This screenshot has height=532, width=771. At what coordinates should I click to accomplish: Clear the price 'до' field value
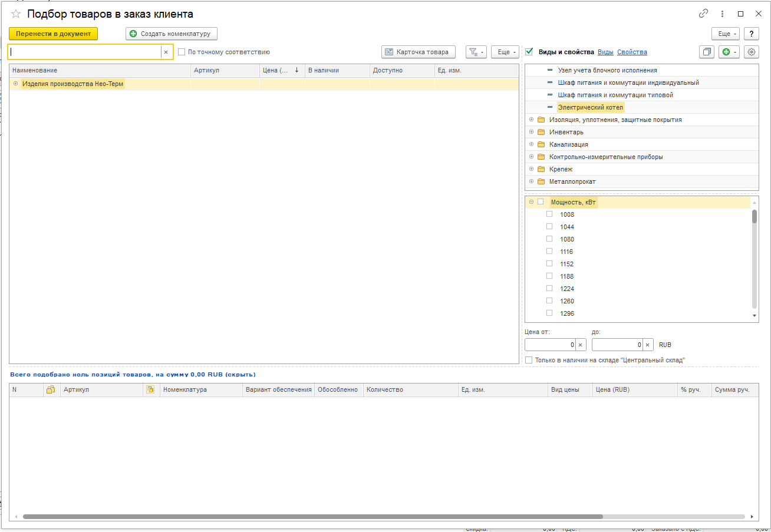tap(648, 345)
